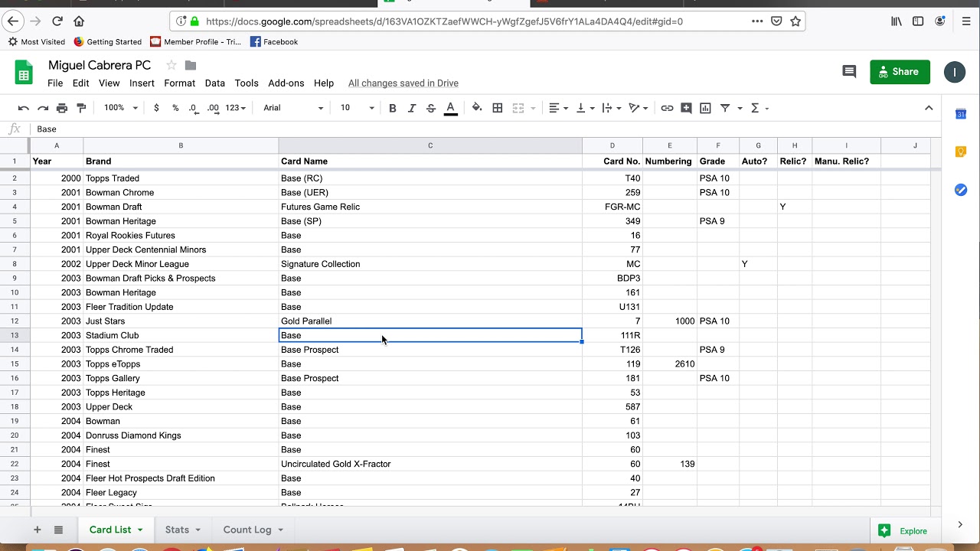
Task: Open the Facebook bookmark
Action: point(274,41)
